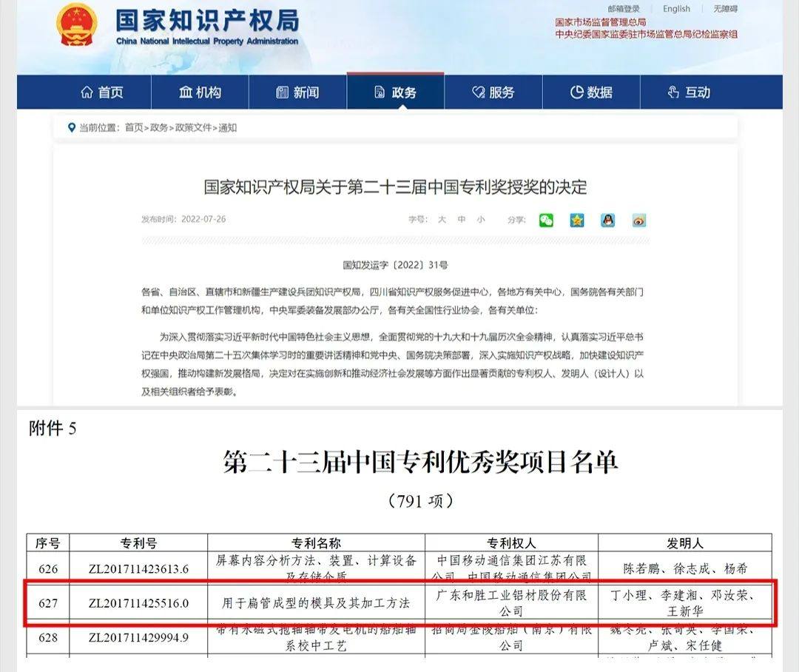Click patent number ZL201711425516.0
The image size is (799, 672).
click(138, 603)
